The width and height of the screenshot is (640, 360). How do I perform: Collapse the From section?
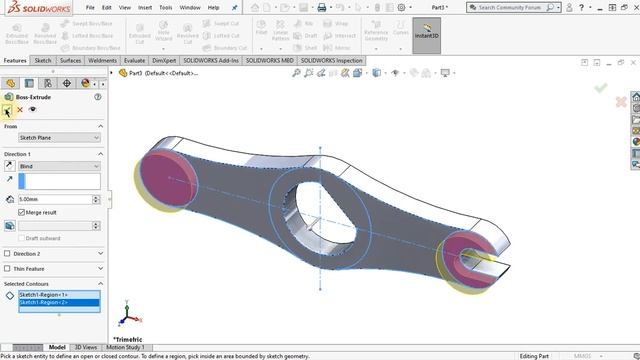(x=100, y=126)
